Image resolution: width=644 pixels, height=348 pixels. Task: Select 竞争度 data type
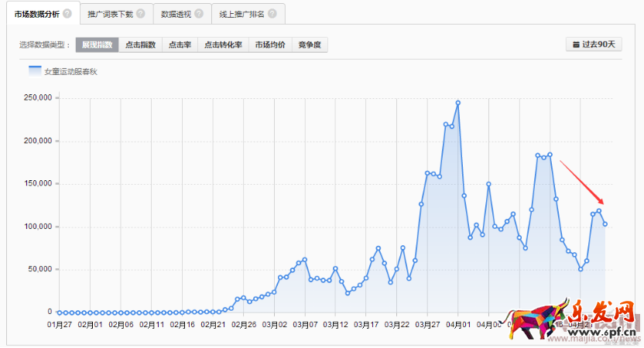[310, 45]
